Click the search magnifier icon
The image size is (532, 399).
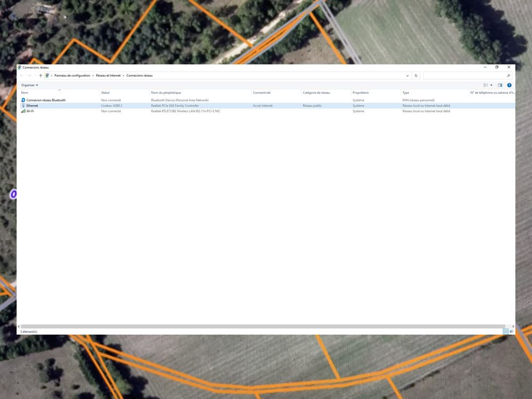[509, 76]
